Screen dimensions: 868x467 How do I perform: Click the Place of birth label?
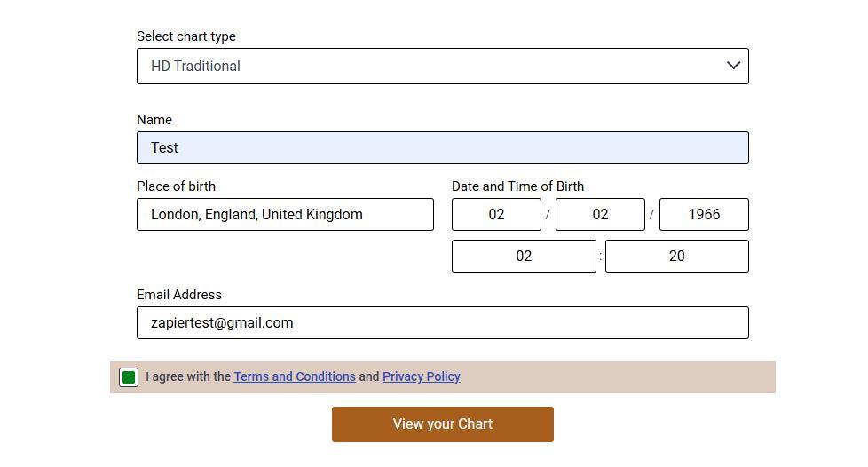coord(176,186)
